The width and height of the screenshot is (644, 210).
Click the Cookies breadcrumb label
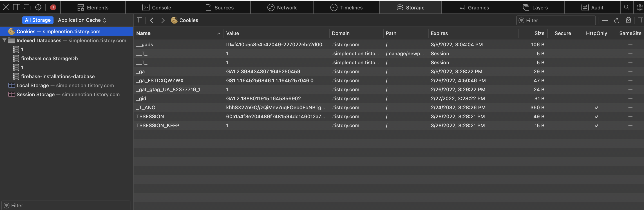coord(189,20)
